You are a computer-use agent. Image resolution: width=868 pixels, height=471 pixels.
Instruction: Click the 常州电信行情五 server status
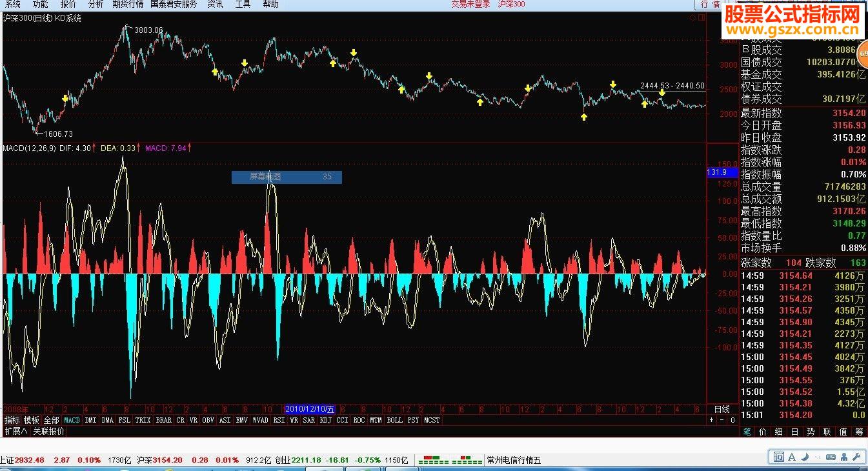[x=514, y=460]
